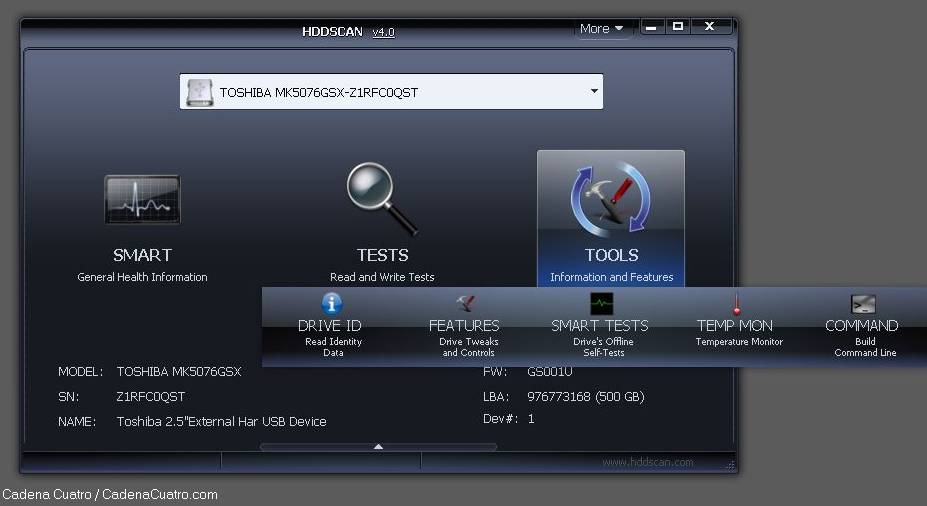Image resolution: width=927 pixels, height=506 pixels.
Task: Click the DRIVE ID menu label
Action: pyautogui.click(x=329, y=326)
